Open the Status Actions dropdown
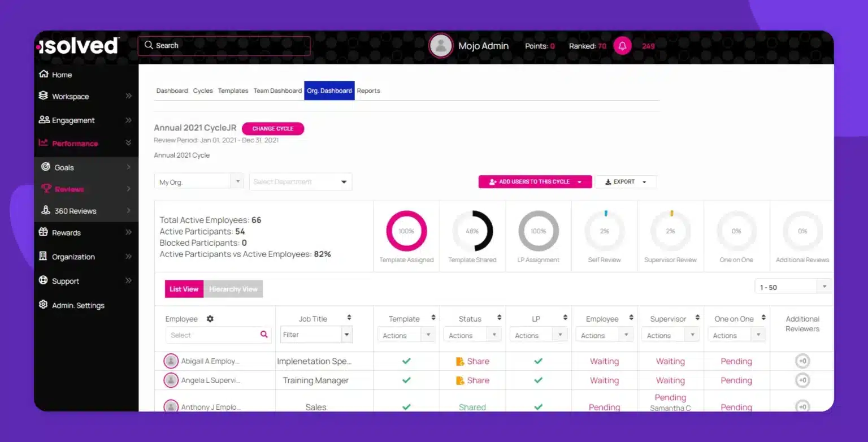 coord(472,335)
